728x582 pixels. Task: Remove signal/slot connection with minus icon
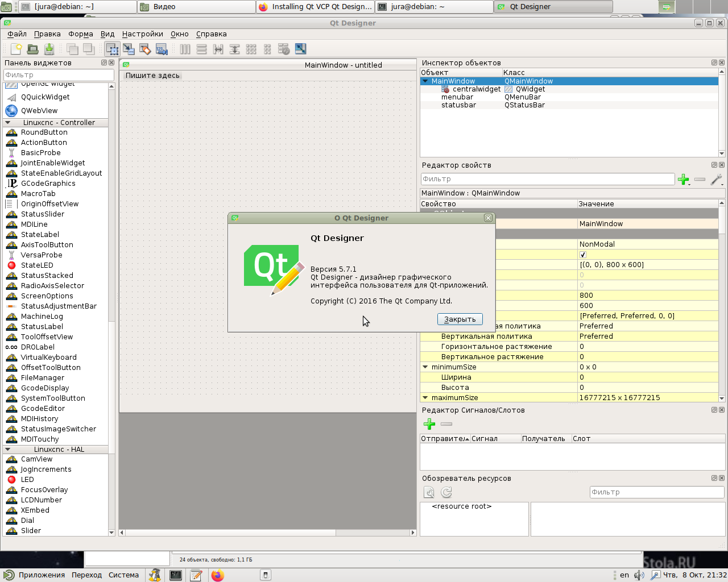446,424
